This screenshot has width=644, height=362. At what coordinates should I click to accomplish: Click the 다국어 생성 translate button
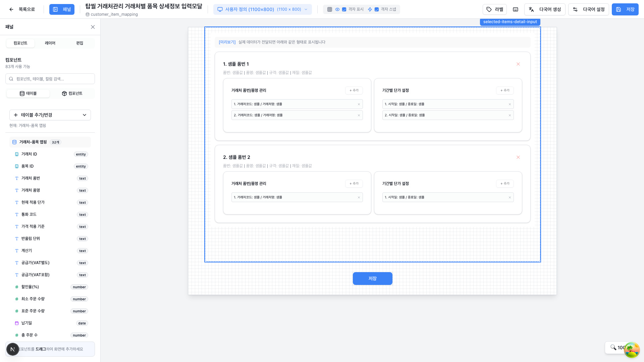click(545, 9)
